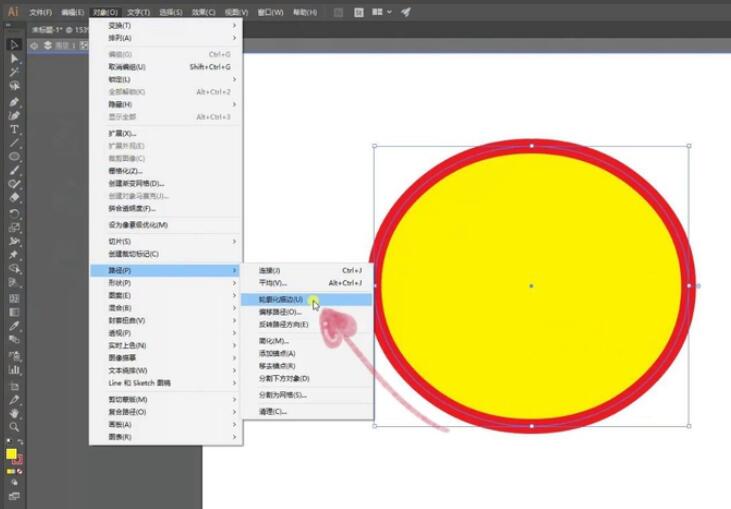Select the Zoom magnifier tool
This screenshot has height=509, width=731.
pyautogui.click(x=14, y=427)
